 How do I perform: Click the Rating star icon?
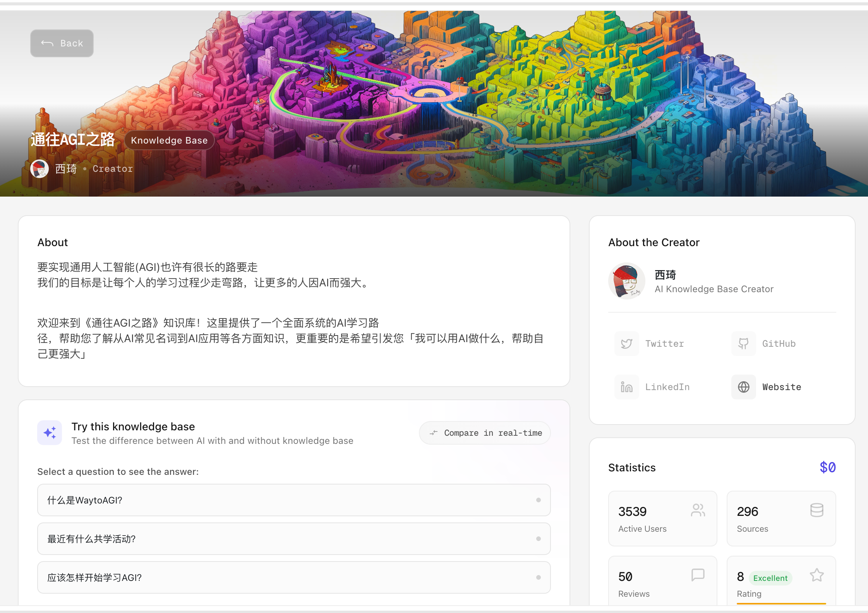(817, 575)
